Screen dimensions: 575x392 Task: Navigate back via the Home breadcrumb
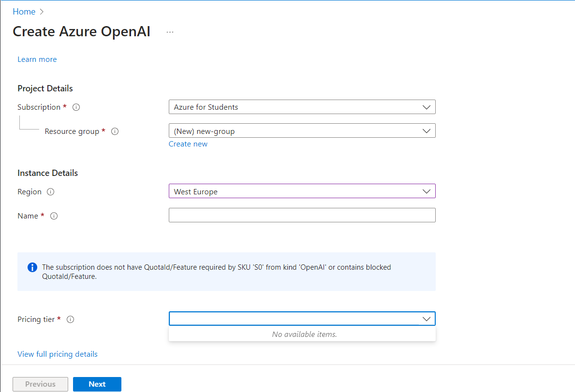24,11
